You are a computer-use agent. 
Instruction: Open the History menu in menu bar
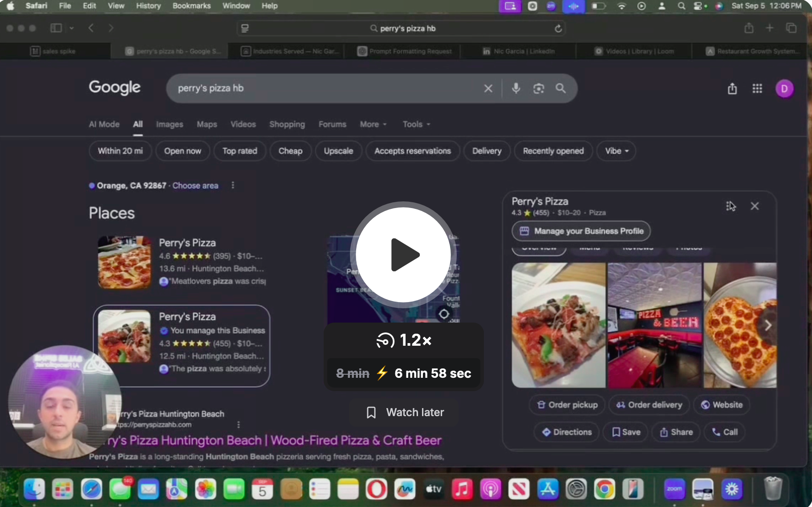(148, 6)
